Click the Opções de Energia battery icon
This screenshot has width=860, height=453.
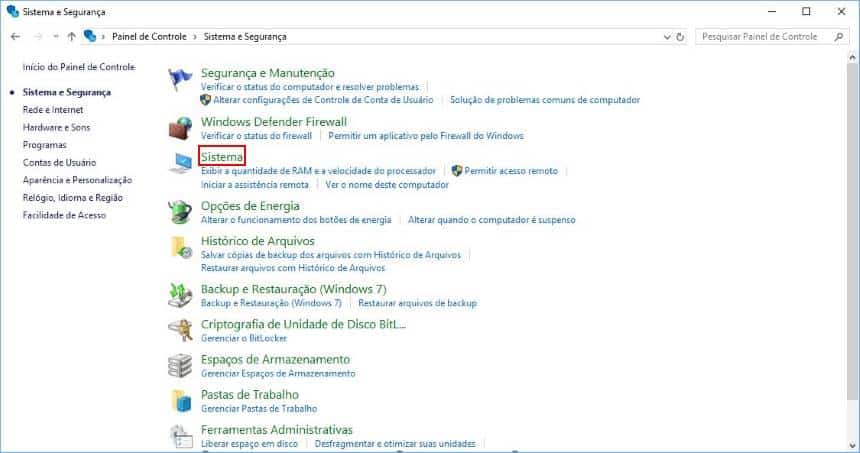click(180, 212)
